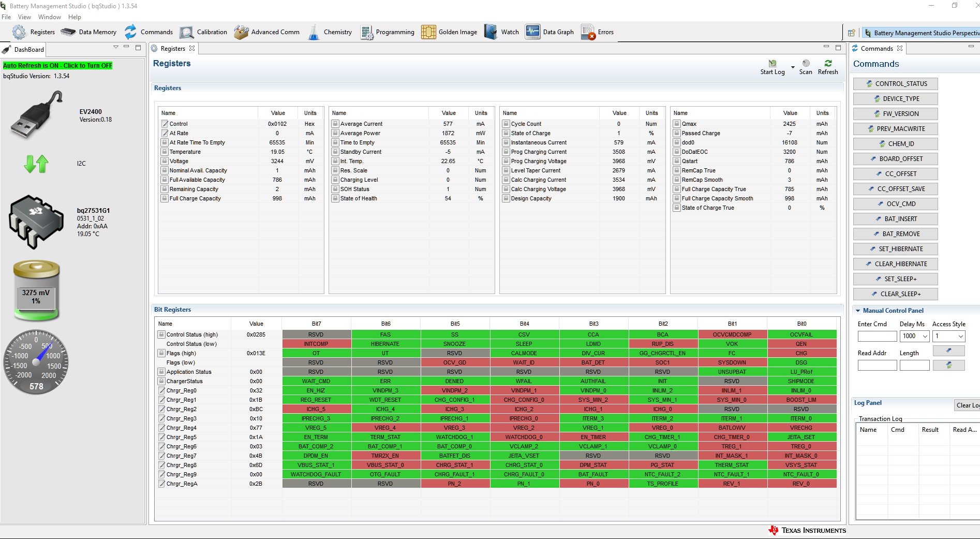This screenshot has width=980, height=539.
Task: Open Advanced Comm tool
Action: coord(267,32)
